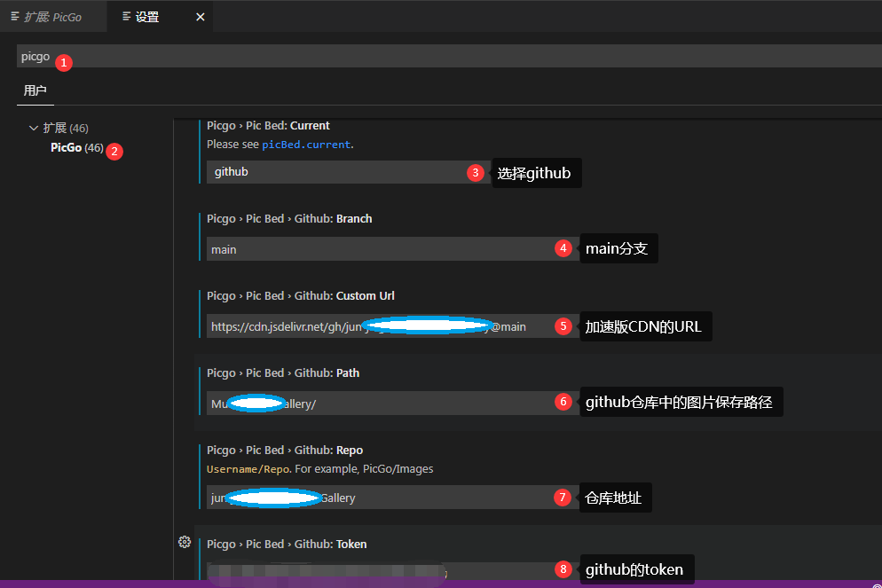
Task: Select PicGo (46) in settings tree
Action: [x=77, y=148]
